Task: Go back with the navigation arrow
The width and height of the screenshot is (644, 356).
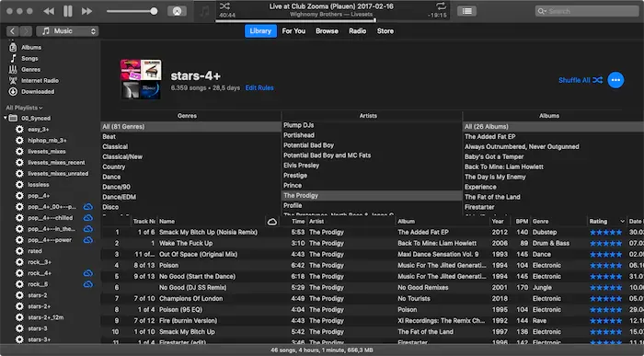Action: (12, 31)
